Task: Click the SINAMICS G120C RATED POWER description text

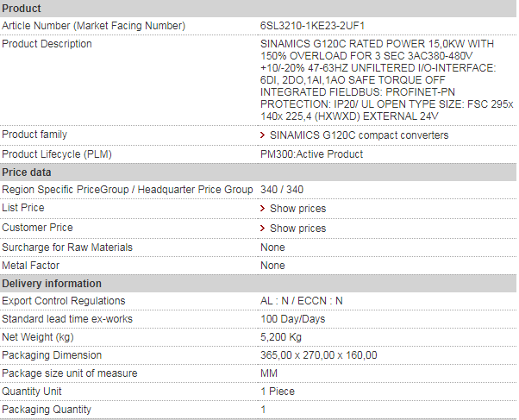Action: pyautogui.click(x=386, y=80)
